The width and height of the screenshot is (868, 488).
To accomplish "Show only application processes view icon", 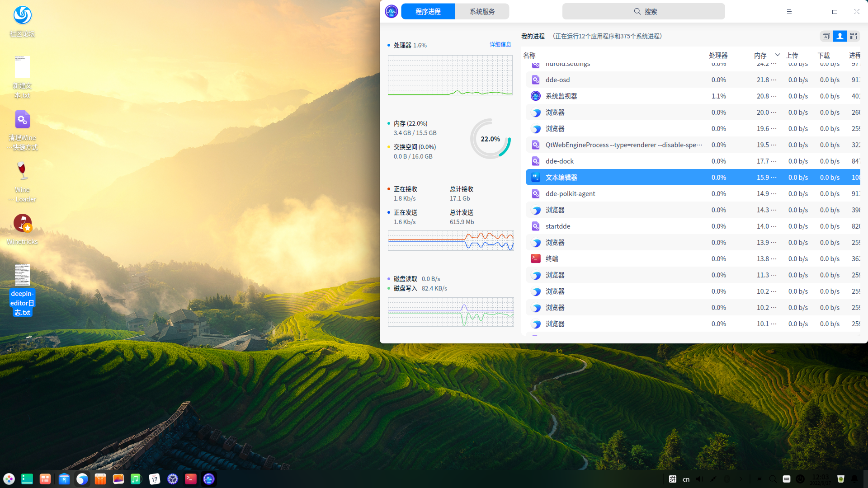I will [x=826, y=36].
